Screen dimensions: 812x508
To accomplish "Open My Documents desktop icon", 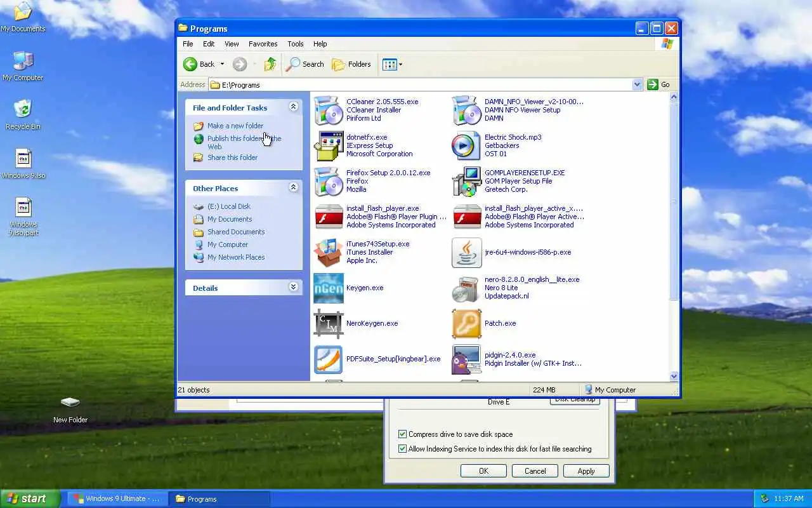I will pyautogui.click(x=23, y=17).
